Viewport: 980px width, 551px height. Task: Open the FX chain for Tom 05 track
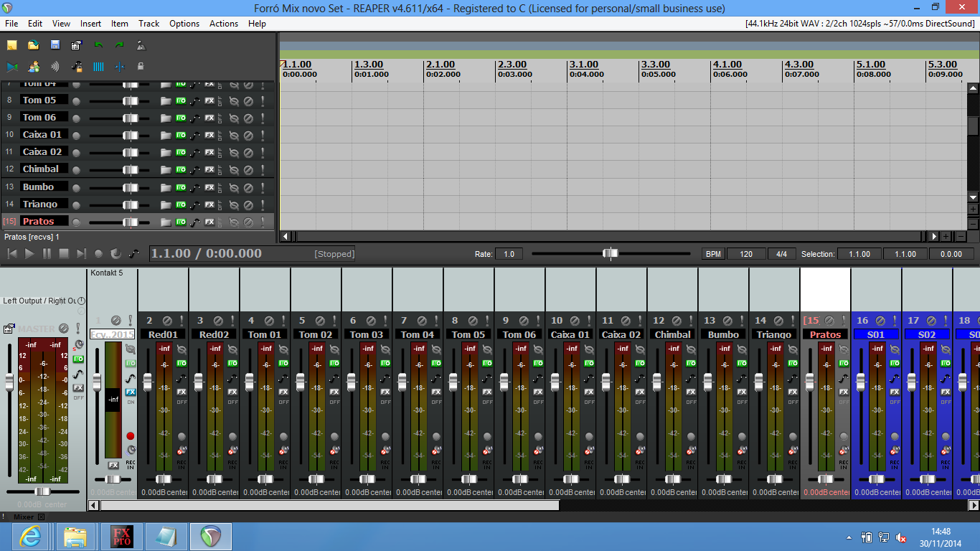coord(209,100)
